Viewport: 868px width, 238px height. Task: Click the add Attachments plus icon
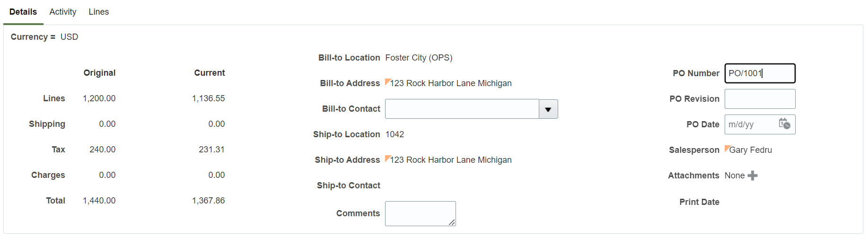pyautogui.click(x=753, y=176)
